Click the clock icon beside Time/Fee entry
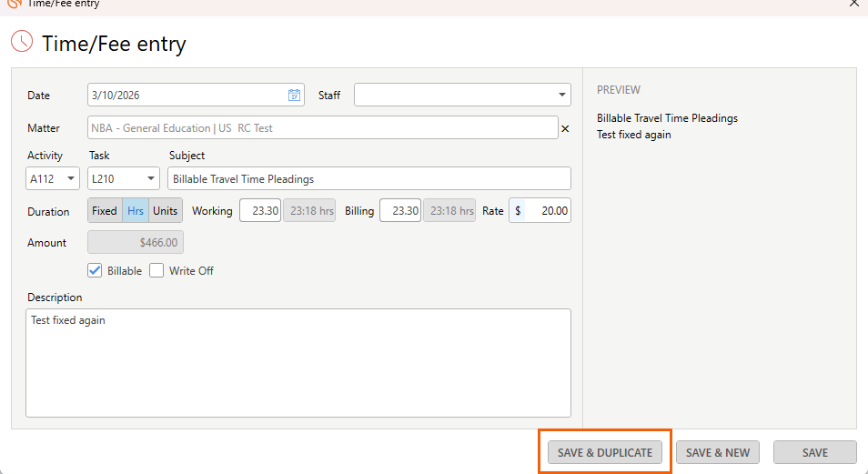Image resolution: width=868 pixels, height=474 pixels. (21, 42)
